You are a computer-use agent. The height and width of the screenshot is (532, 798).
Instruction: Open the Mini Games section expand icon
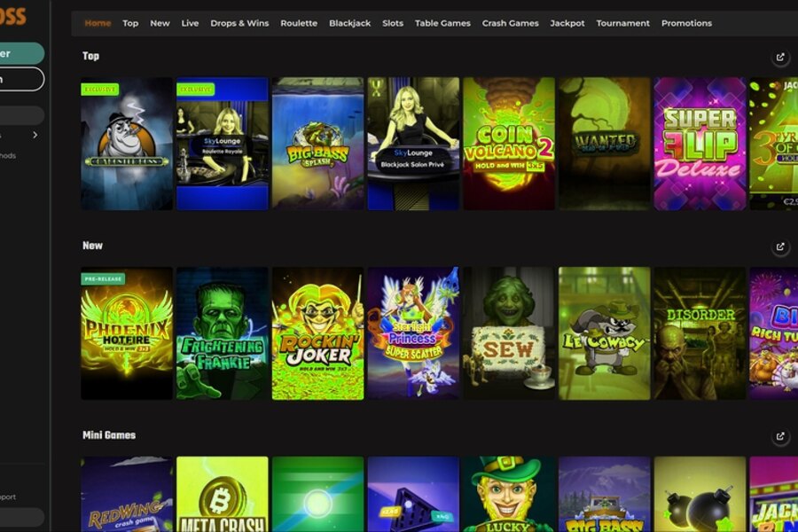tap(780, 436)
